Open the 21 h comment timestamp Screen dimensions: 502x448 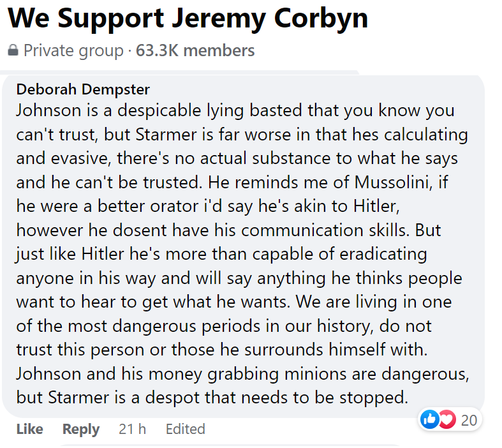point(132,429)
